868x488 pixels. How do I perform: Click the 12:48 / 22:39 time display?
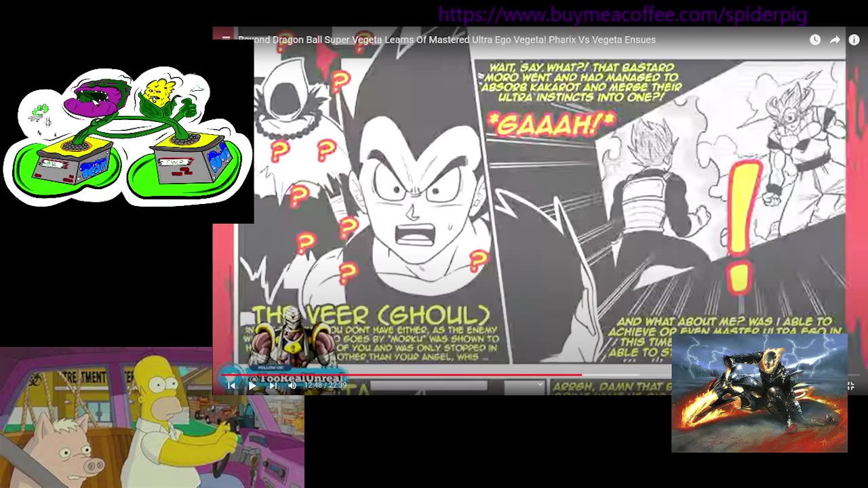[325, 386]
